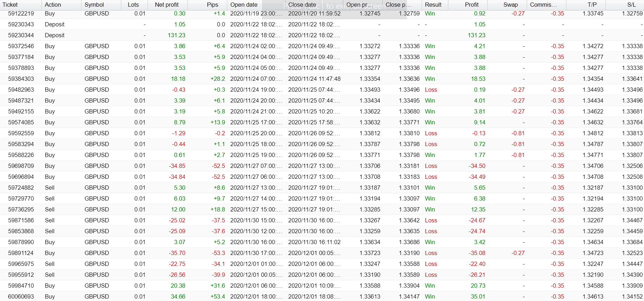
Task: Select ticket number 59696894
Action: pos(21,177)
